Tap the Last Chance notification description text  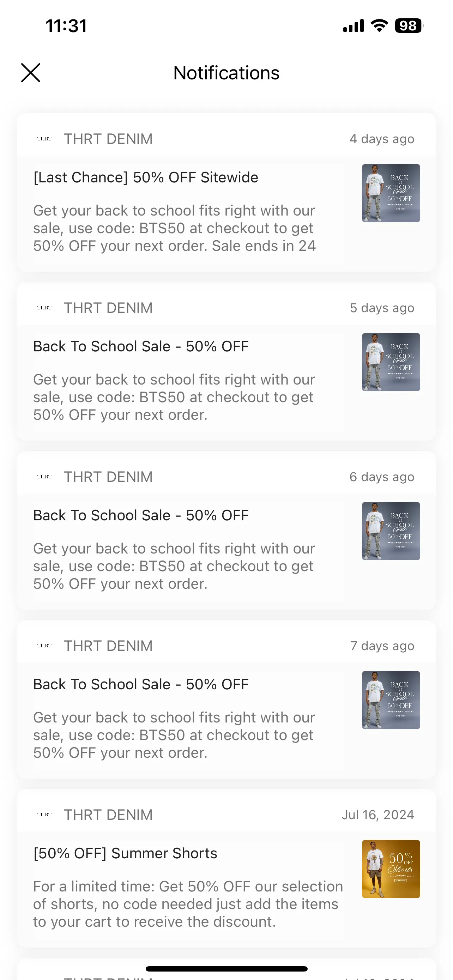pyautogui.click(x=175, y=228)
